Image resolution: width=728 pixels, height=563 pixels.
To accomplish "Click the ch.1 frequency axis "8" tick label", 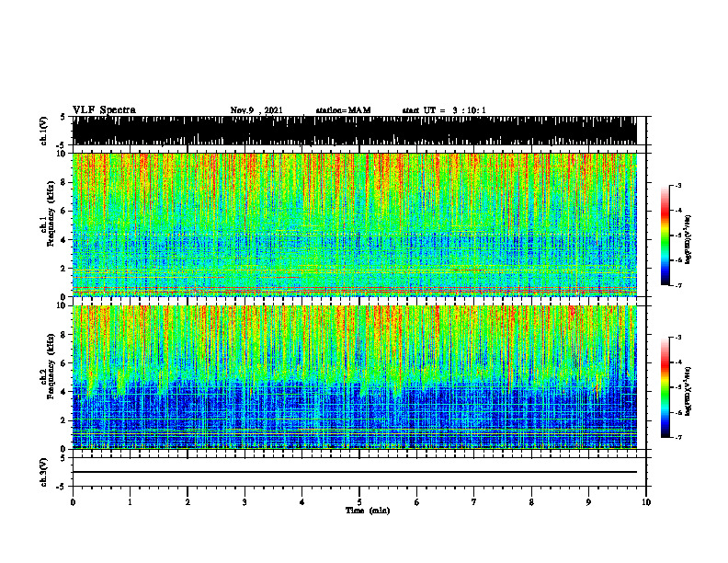I will click(x=64, y=182).
